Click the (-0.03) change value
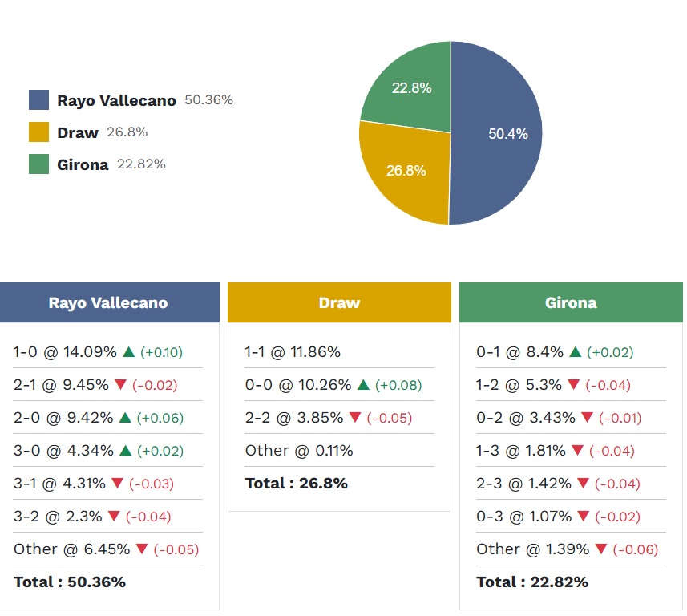The width and height of the screenshot is (687, 616). 152,484
